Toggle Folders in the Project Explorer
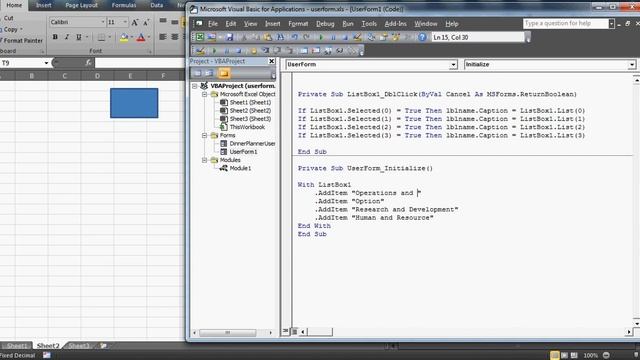The image size is (640, 360). pos(224,73)
